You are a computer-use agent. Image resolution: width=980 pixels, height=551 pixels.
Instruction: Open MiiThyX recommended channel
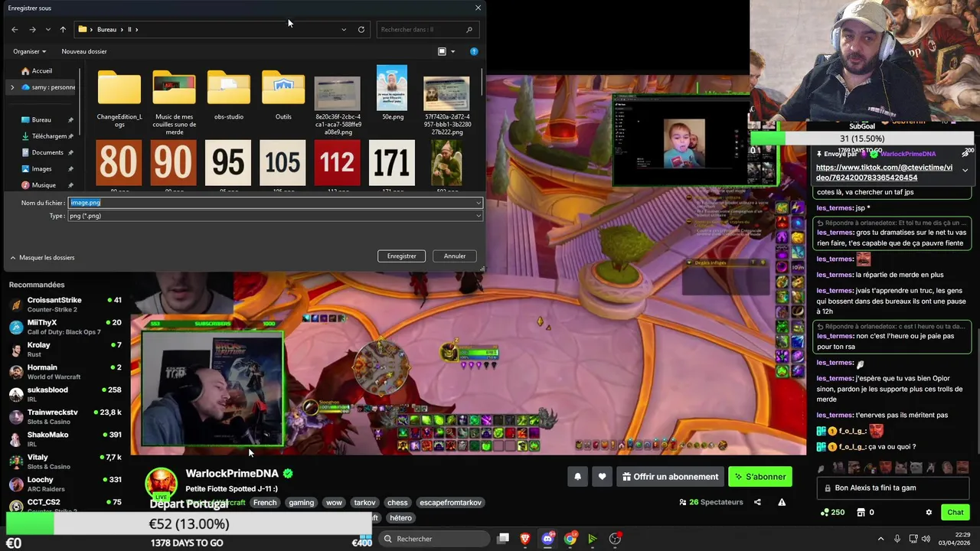(65, 327)
